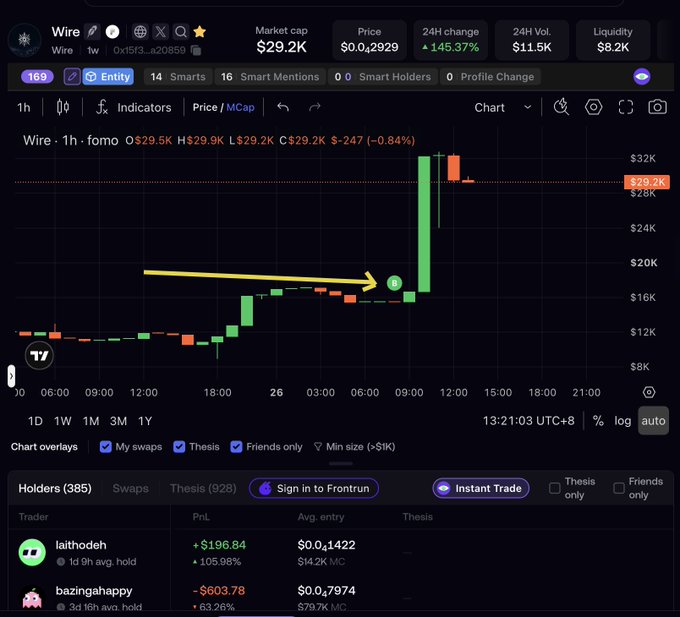680x617 pixels.
Task: Open timezone menu 13:21:03 UTC+8
Action: pos(528,421)
